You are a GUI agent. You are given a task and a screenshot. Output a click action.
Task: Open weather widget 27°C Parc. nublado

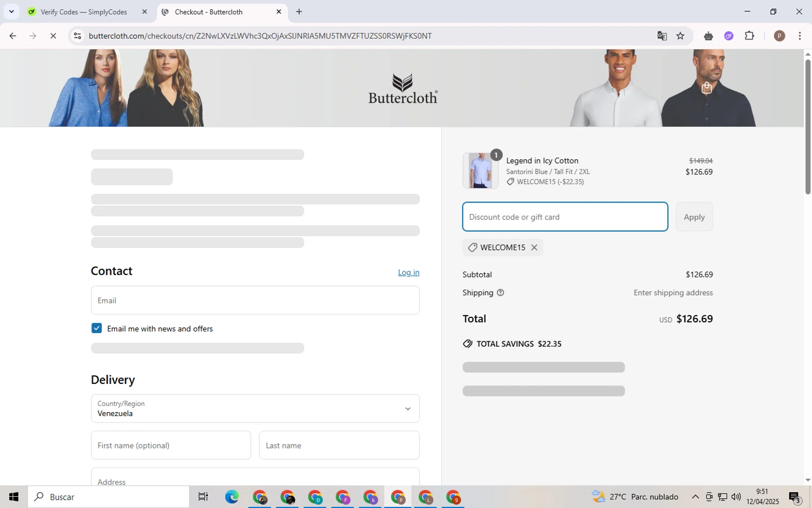(x=635, y=497)
